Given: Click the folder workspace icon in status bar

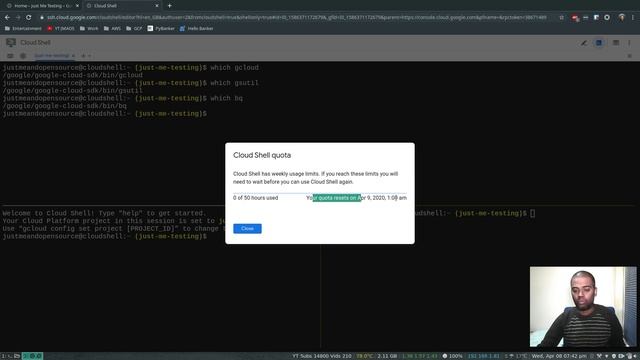Looking at the screenshot, I should pyautogui.click(x=17, y=356).
